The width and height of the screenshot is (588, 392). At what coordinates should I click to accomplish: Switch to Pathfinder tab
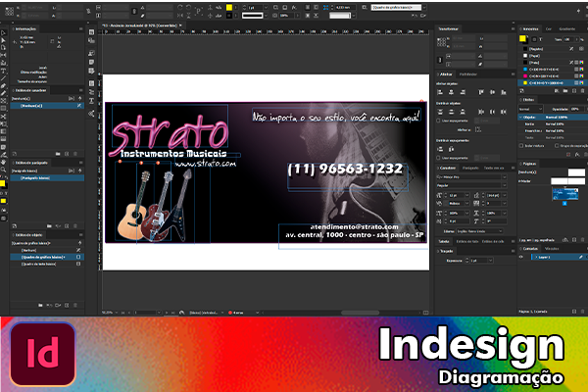click(x=468, y=74)
